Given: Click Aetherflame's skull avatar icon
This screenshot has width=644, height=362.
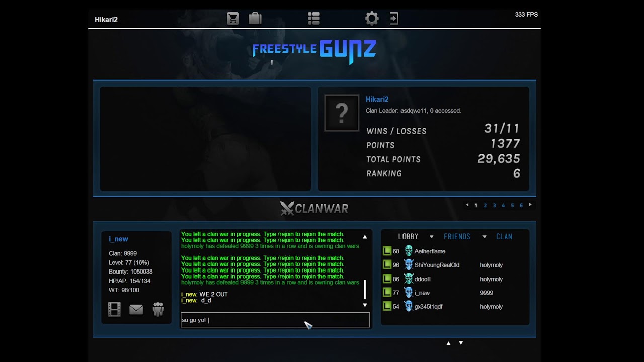Looking at the screenshot, I should [409, 251].
